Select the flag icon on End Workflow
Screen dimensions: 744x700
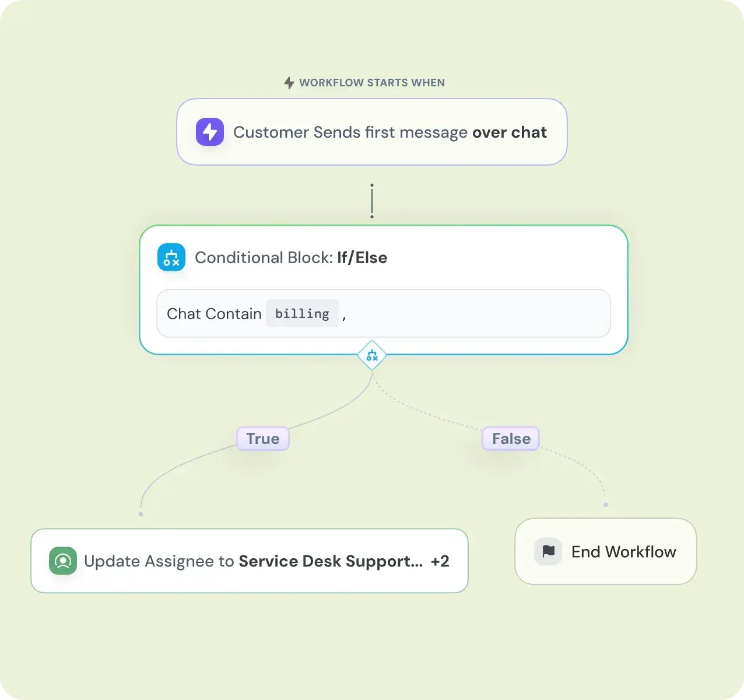click(x=547, y=551)
